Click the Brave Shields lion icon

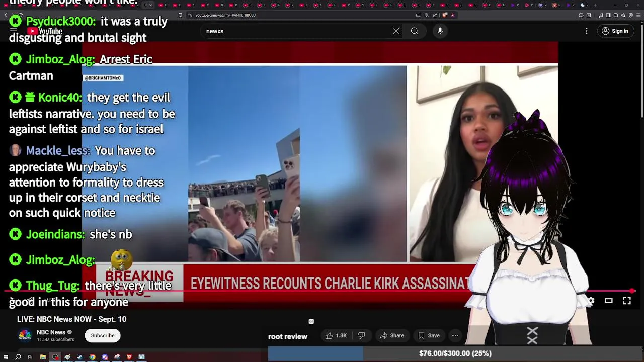click(x=445, y=15)
